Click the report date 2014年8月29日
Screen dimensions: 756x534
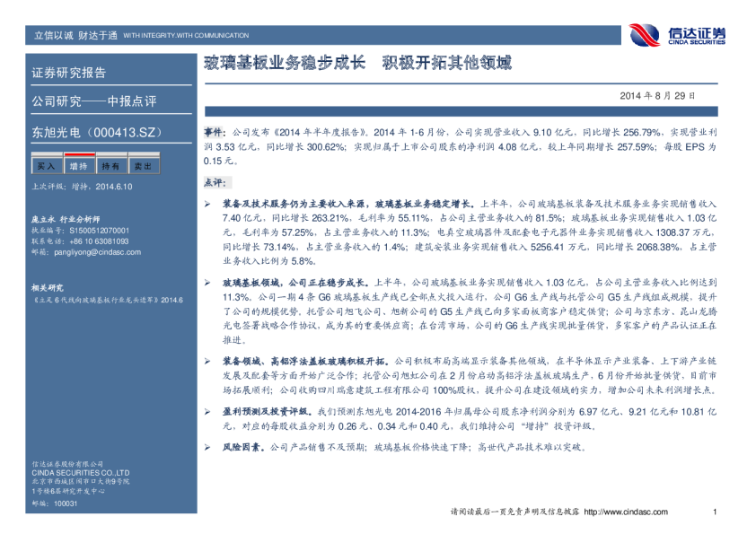click(656, 95)
